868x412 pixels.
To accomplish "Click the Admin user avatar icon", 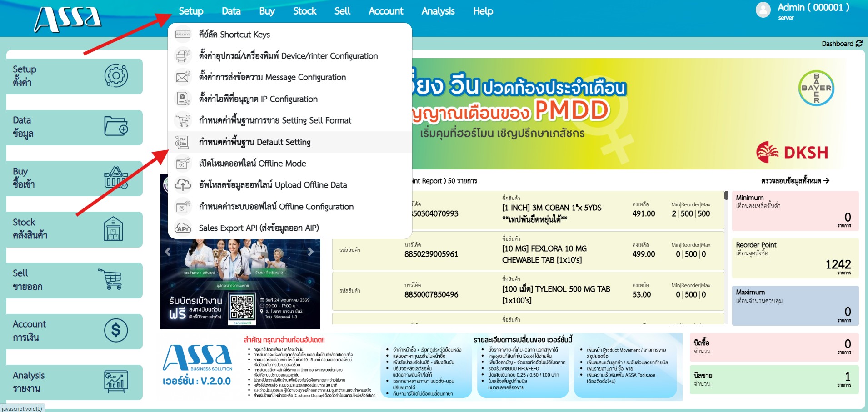I will (x=763, y=10).
